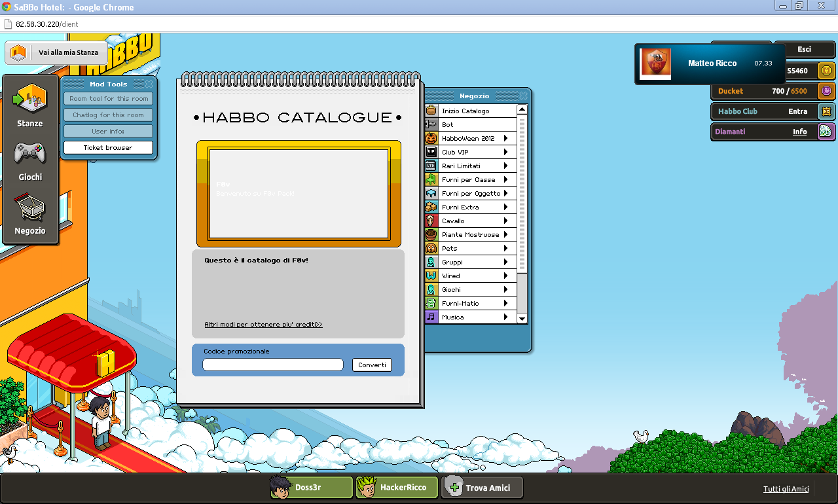Open Altri modi per ottenere piu' crediti link
This screenshot has width=838, height=504.
click(x=263, y=324)
